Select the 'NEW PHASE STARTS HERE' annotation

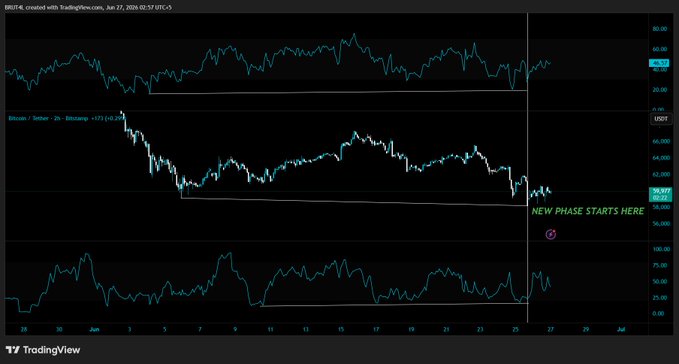tap(588, 211)
